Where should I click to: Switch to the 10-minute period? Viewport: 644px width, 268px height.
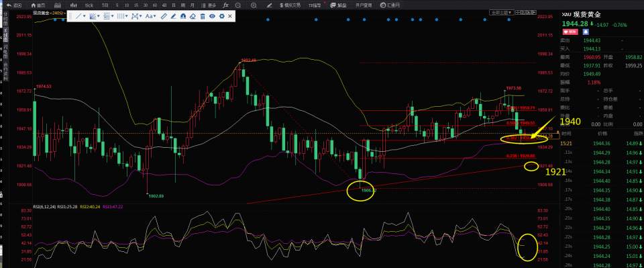point(127,5)
